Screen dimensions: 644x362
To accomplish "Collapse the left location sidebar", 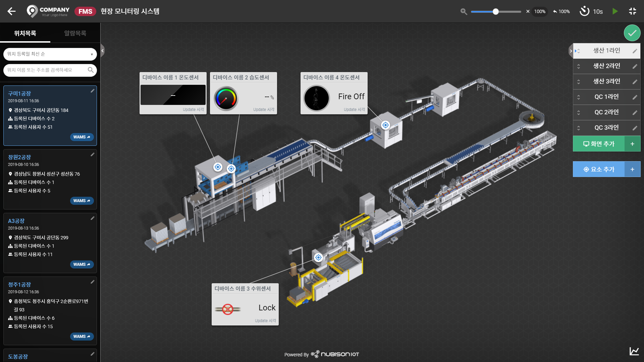I will (x=103, y=51).
